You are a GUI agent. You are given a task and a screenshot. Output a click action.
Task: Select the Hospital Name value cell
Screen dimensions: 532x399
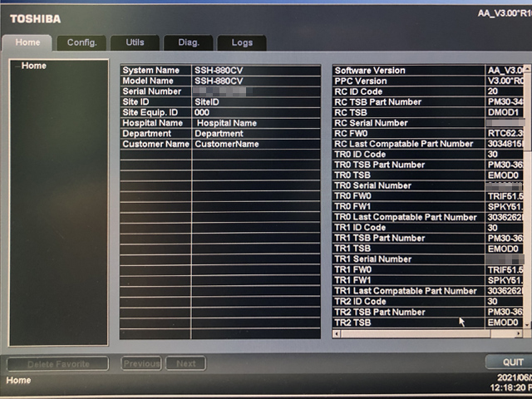[256, 123]
